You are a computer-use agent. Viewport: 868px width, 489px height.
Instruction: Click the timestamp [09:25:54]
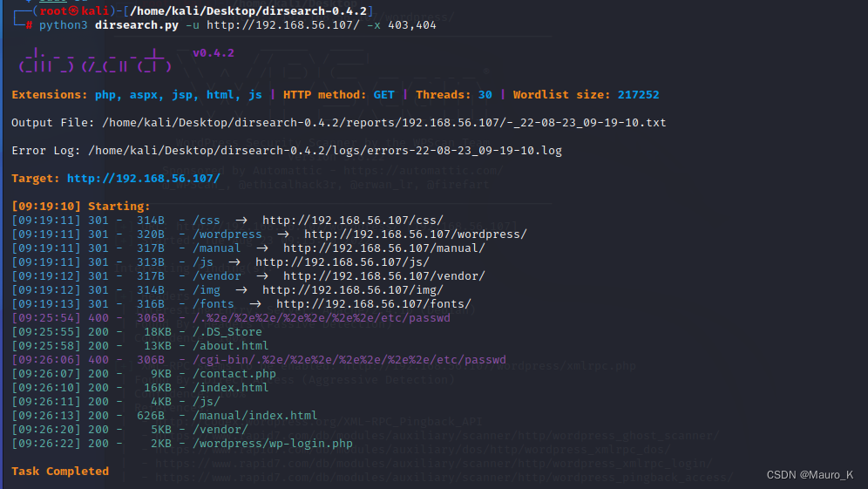[x=46, y=318]
